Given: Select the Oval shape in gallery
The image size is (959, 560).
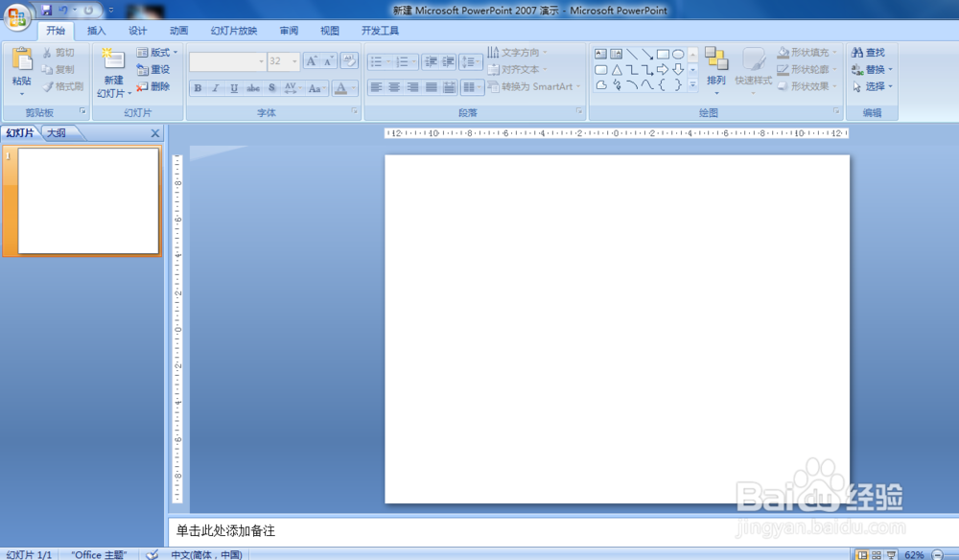Looking at the screenshot, I should pos(678,54).
